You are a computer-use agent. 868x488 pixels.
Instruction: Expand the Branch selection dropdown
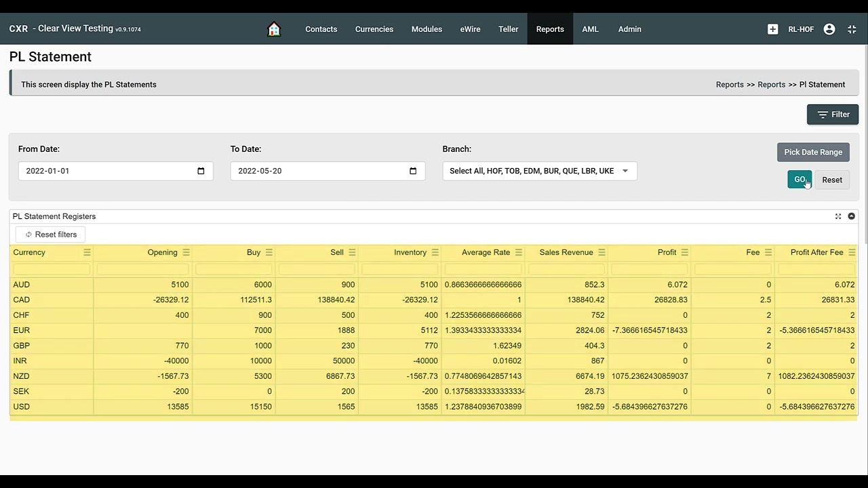coord(540,171)
